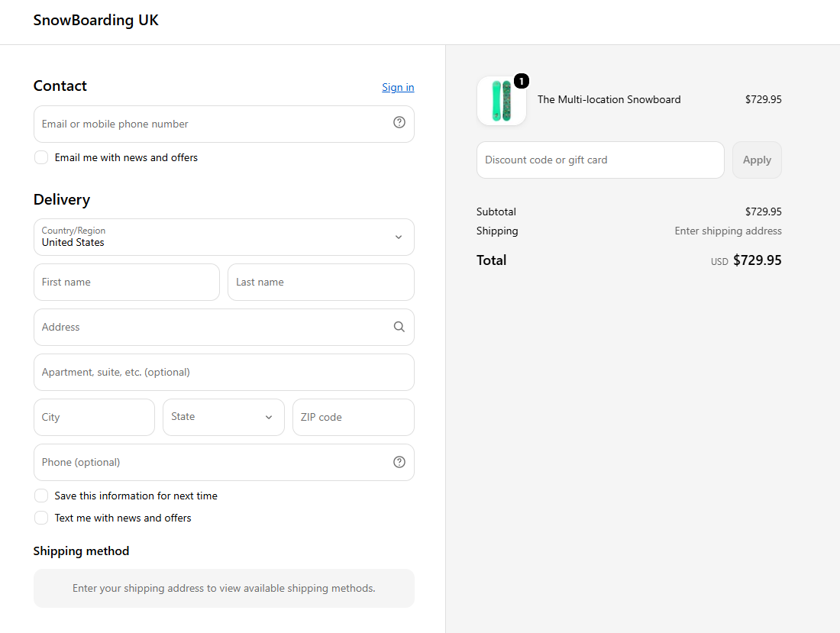Focus the City field

(94, 417)
